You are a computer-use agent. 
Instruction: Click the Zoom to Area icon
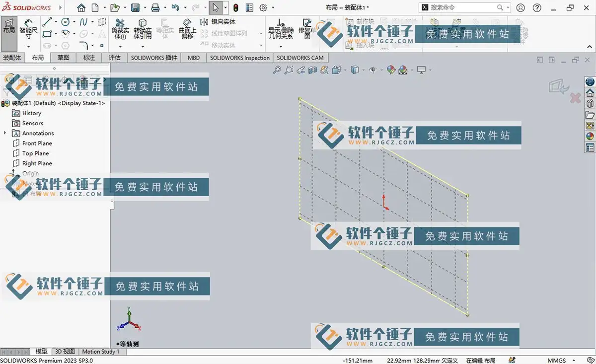point(289,70)
